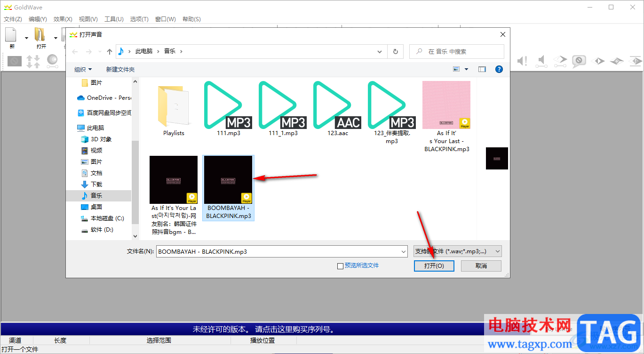Select 音乐 in the sidebar
Screen dimensions: 644x354
98,196
